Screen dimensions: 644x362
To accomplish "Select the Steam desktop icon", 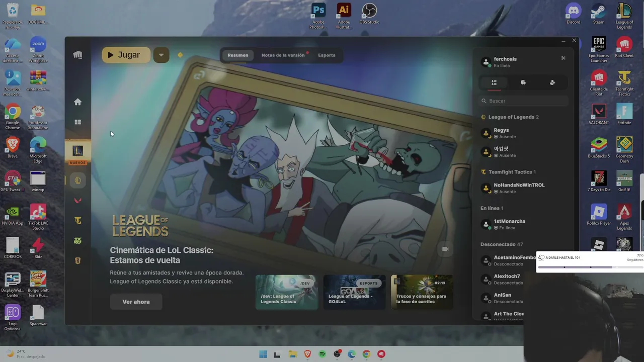I will pyautogui.click(x=599, y=14).
